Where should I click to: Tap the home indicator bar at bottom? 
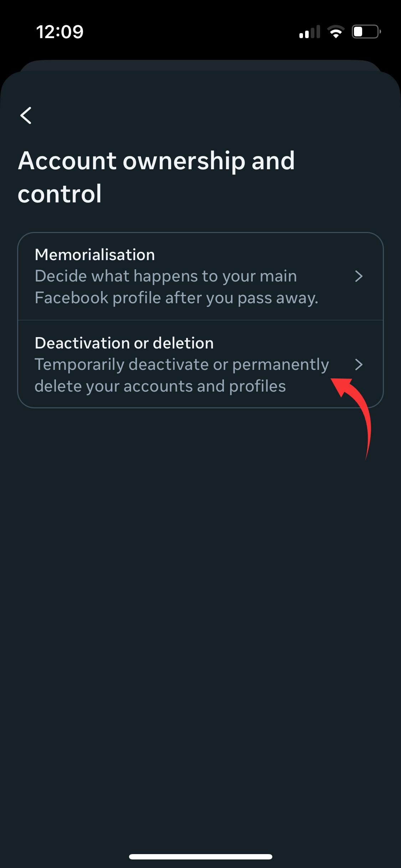201,857
